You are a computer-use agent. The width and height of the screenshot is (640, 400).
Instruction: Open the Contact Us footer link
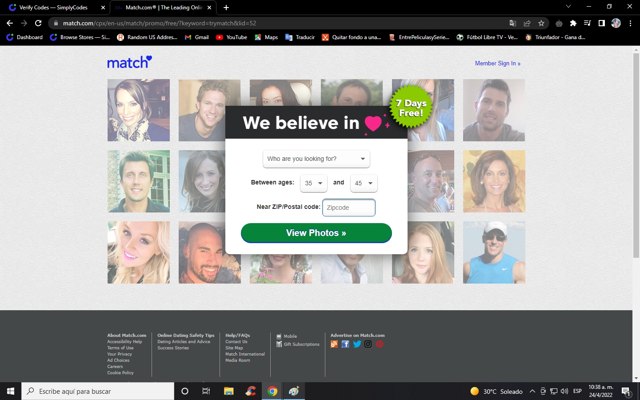pyautogui.click(x=236, y=342)
